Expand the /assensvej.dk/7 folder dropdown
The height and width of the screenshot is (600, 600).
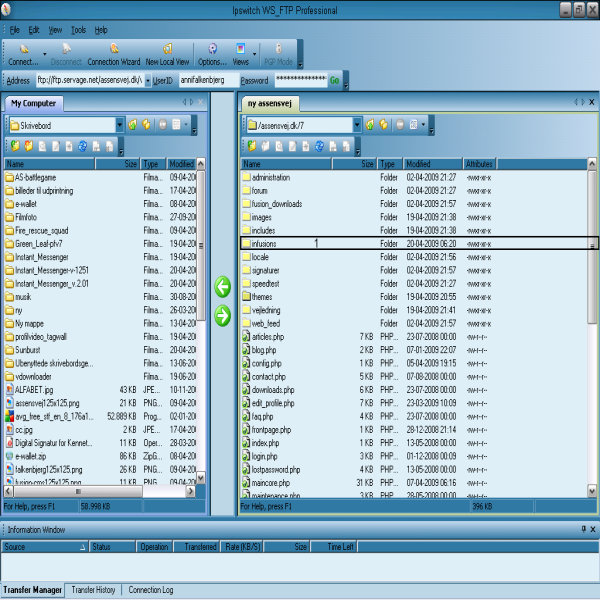[357, 125]
